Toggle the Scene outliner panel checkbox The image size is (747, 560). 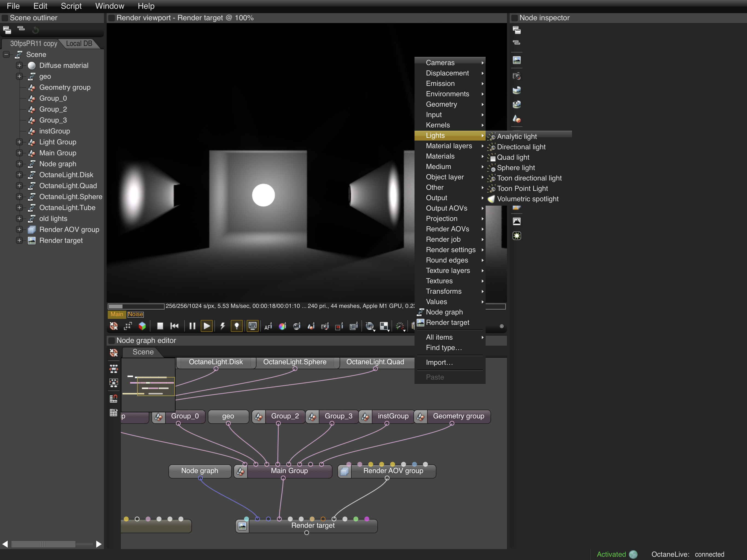5,18
